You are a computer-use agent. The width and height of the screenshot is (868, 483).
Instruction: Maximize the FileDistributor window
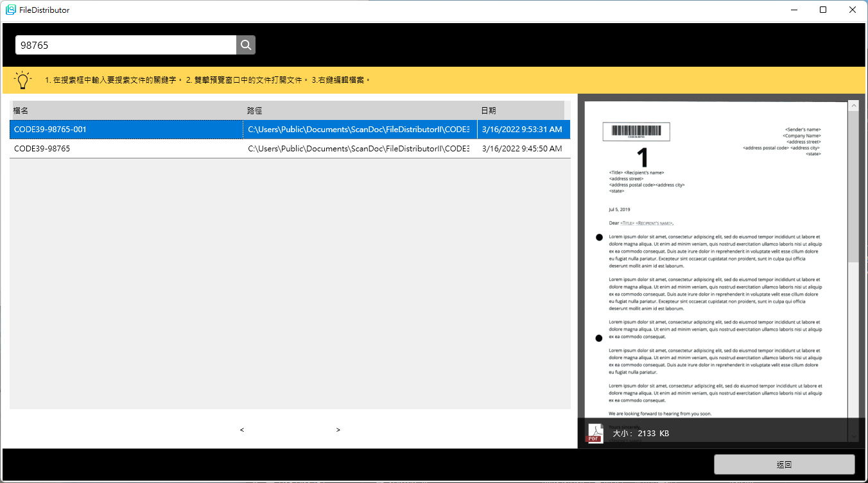click(x=823, y=10)
